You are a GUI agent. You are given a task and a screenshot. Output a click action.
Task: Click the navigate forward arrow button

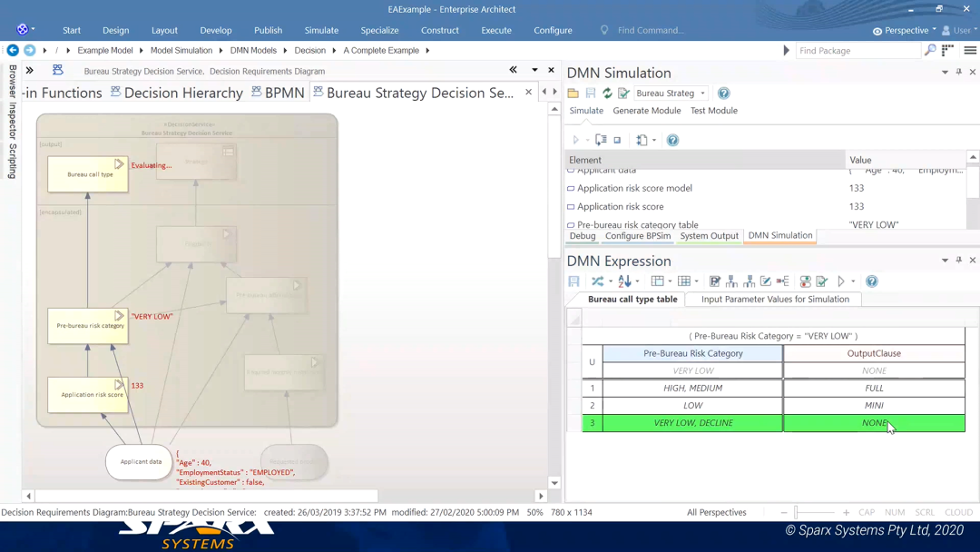[x=29, y=50]
